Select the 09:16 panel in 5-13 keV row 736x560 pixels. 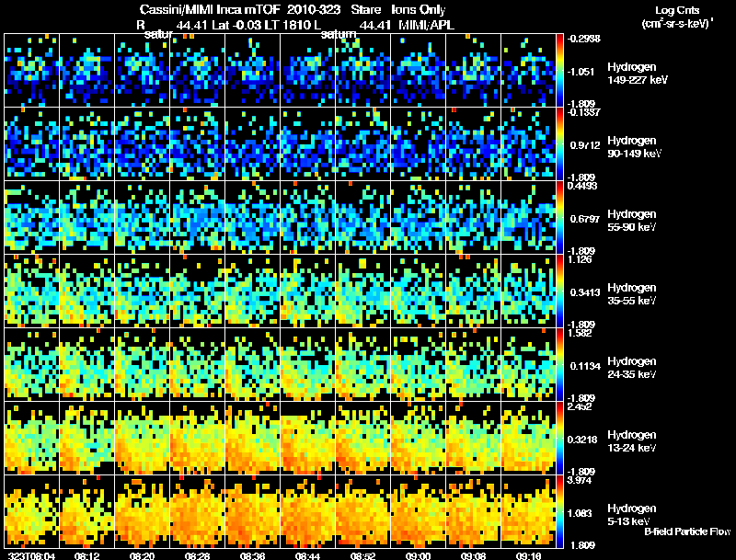coord(528,511)
